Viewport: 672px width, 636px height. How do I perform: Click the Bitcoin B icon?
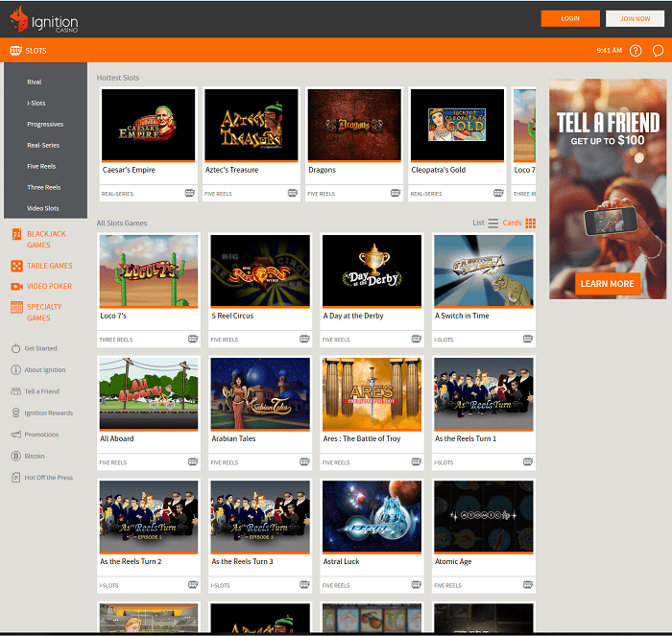pyautogui.click(x=16, y=456)
